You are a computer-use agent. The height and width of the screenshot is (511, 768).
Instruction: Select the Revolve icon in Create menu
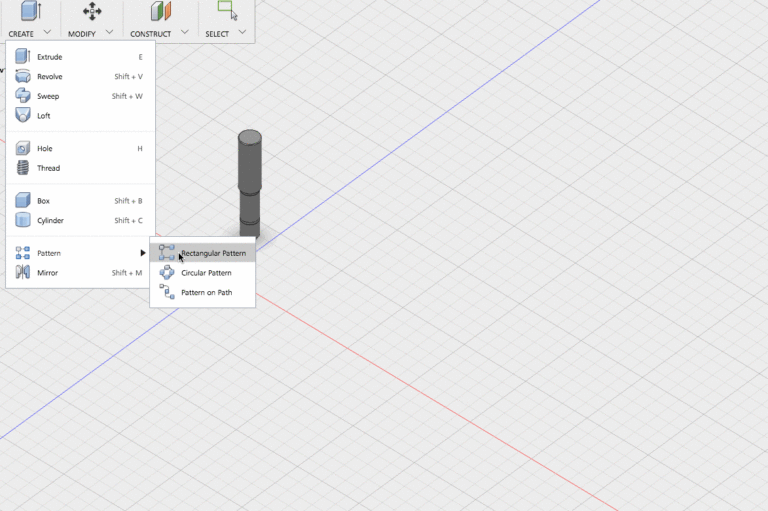click(x=23, y=76)
